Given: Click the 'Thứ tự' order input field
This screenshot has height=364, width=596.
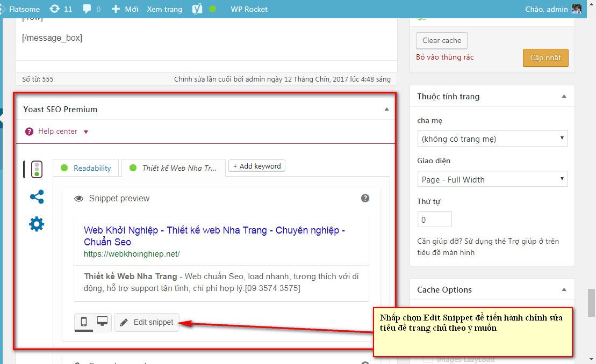Looking at the screenshot, I should 434,220.
